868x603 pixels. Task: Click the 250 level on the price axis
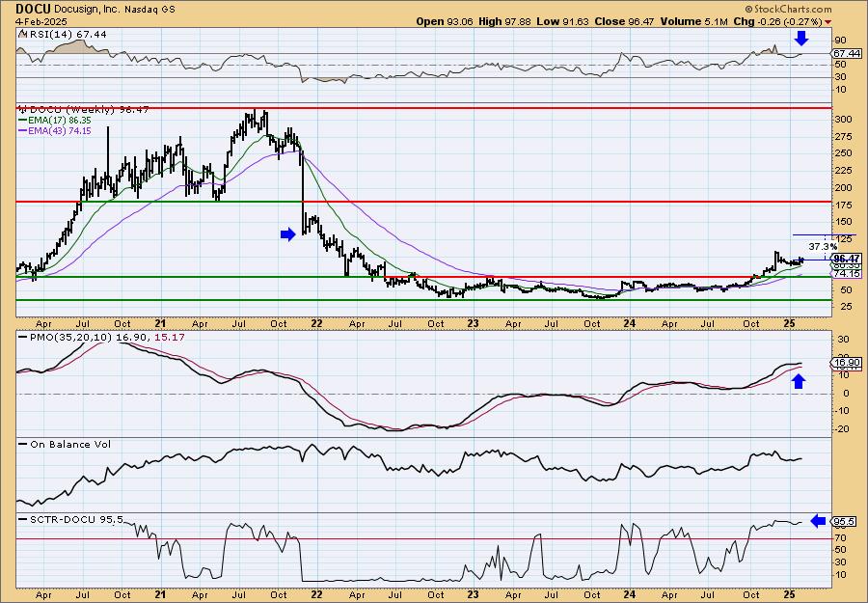coord(844,152)
